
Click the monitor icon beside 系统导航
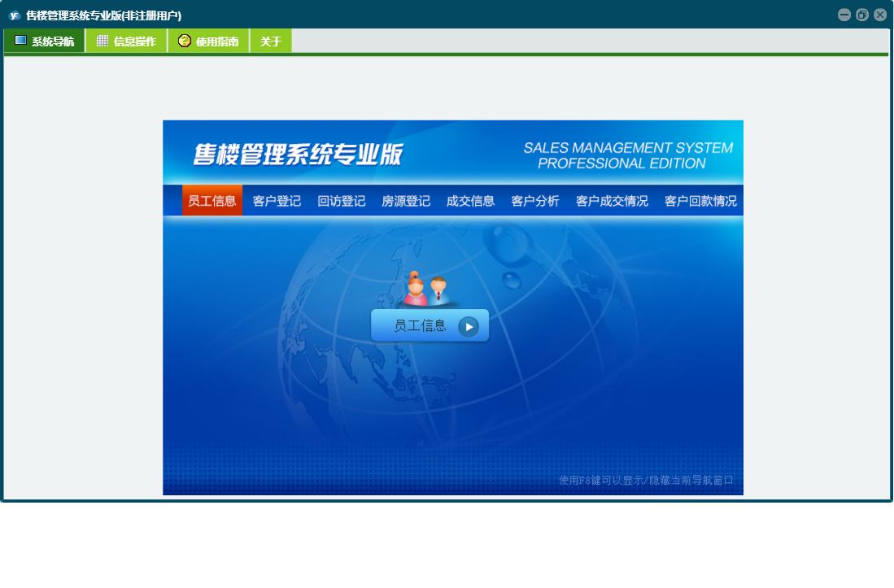pos(21,41)
